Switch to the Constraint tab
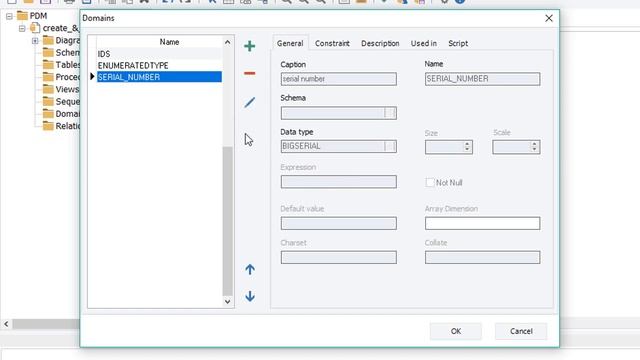The image size is (640, 360). point(332,43)
